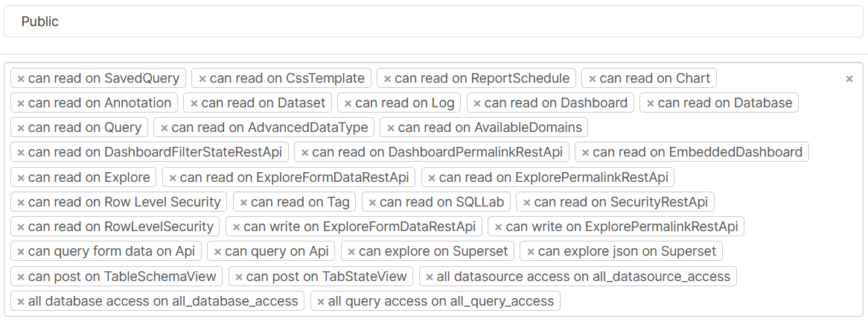Remove 'can read on EmbeddedDashboard' tag

585,153
